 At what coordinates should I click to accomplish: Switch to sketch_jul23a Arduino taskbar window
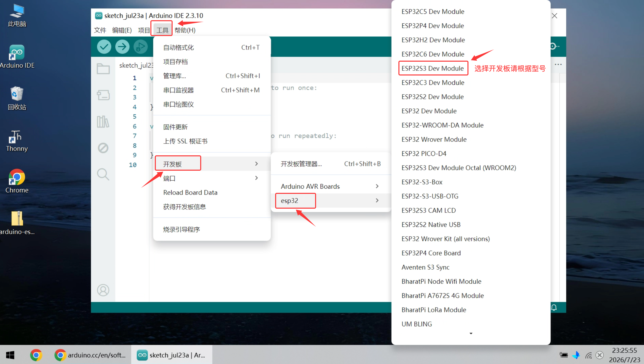click(172, 355)
